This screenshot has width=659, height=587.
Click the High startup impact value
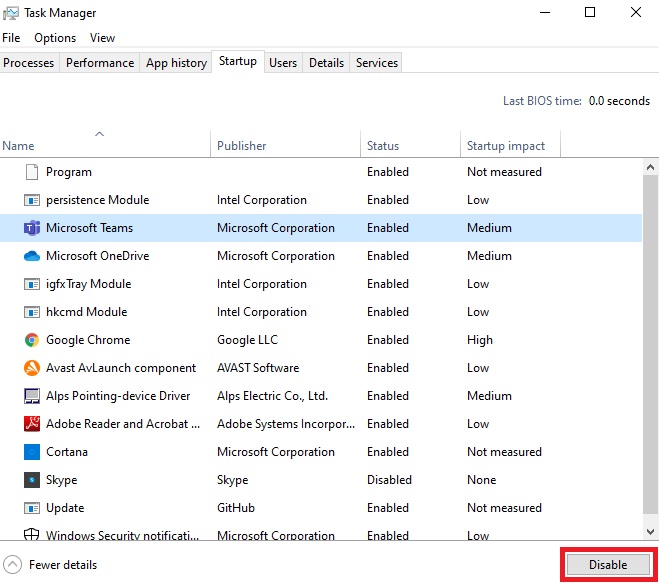tap(480, 340)
